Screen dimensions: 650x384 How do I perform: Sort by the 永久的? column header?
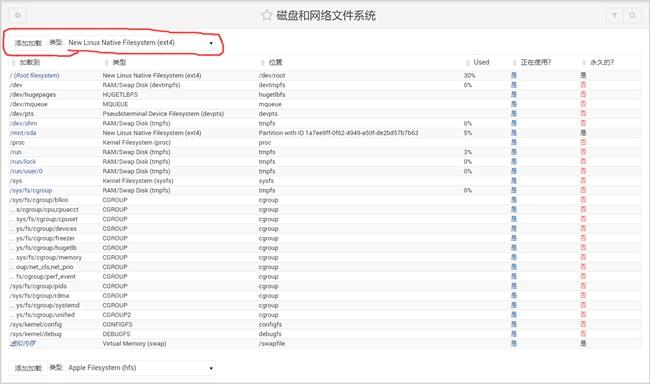(602, 63)
